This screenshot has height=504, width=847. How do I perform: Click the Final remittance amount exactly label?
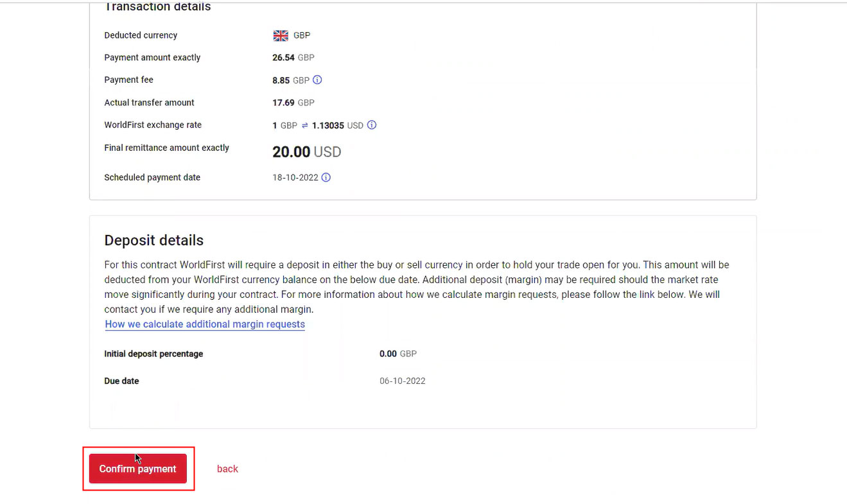click(166, 148)
